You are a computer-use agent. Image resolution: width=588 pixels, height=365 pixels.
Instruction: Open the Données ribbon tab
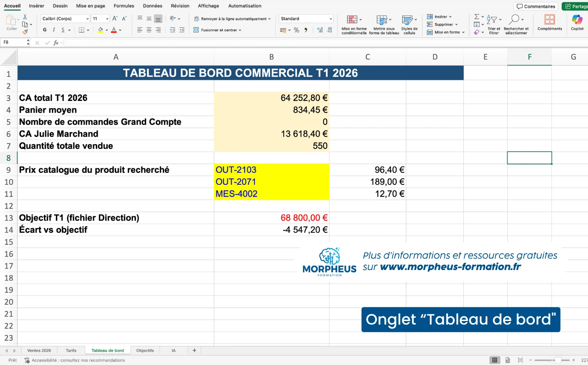(x=152, y=6)
